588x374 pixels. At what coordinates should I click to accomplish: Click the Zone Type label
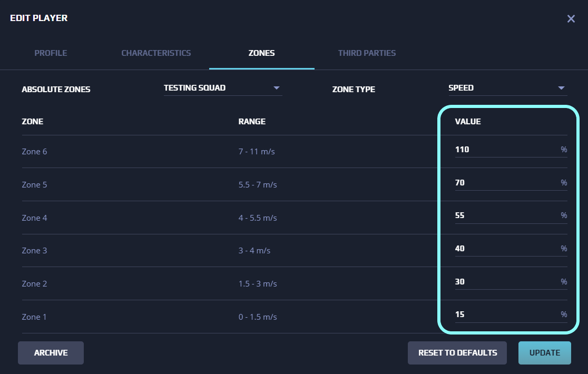[354, 90]
